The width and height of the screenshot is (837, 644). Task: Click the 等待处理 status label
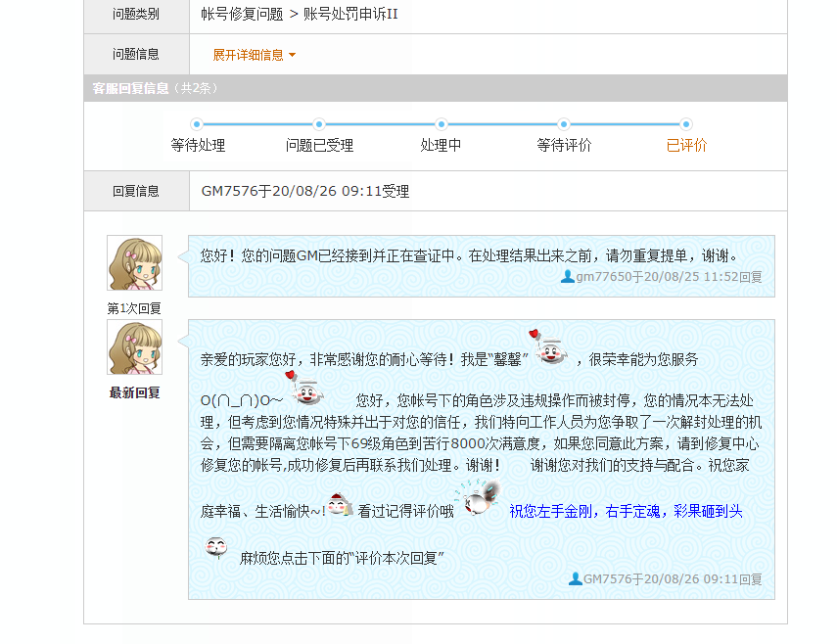[198, 145]
